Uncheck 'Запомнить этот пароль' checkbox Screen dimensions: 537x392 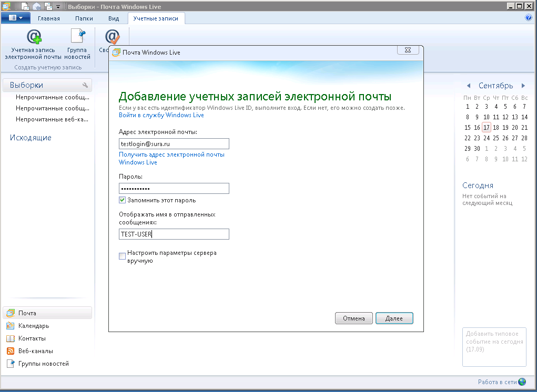click(x=123, y=200)
